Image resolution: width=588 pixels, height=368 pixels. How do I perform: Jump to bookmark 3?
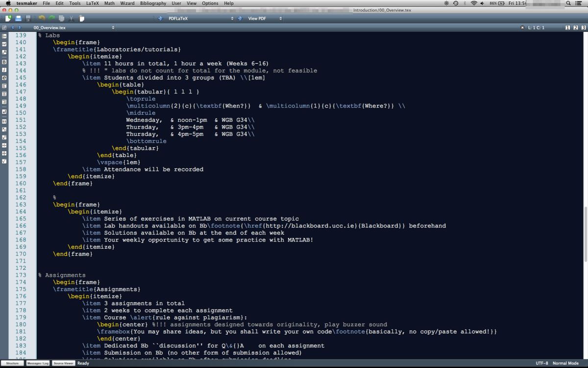tap(583, 27)
